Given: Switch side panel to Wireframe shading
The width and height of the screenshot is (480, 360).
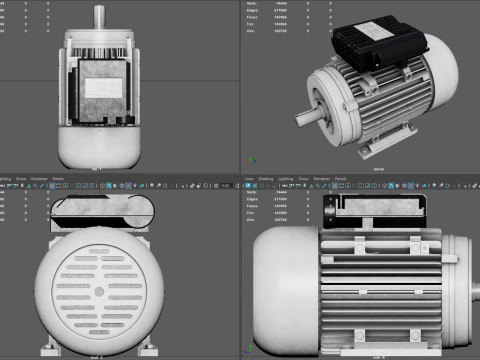Looking at the screenshot, I should click(384, 186).
